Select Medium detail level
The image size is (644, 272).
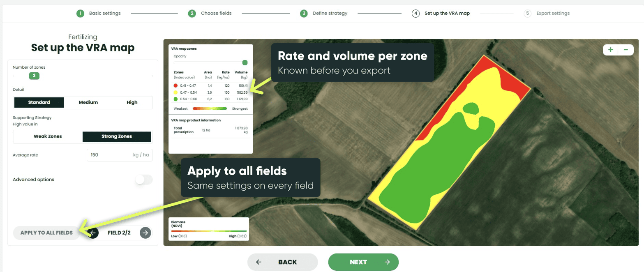(x=88, y=102)
